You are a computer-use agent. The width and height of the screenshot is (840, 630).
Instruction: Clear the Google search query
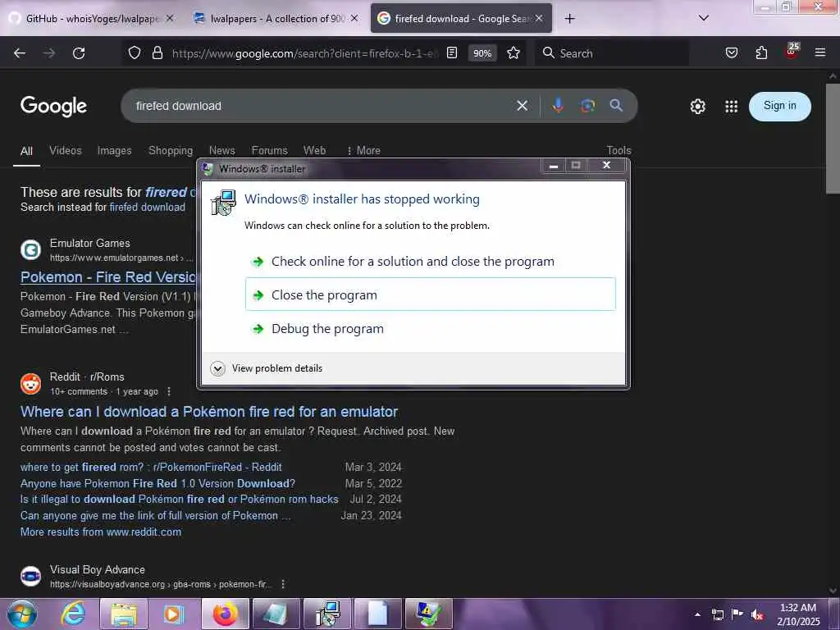click(523, 106)
